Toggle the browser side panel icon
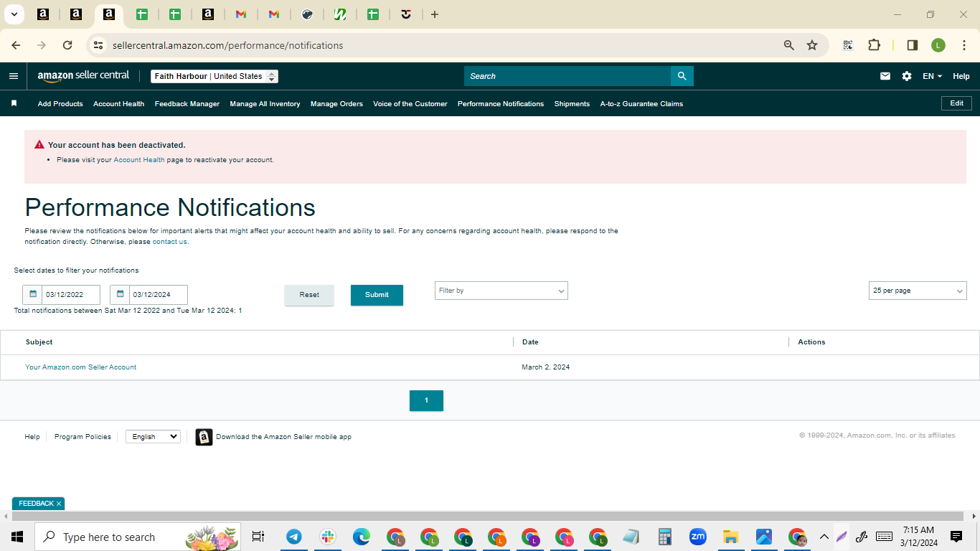This screenshot has height=551, width=980. point(913,45)
